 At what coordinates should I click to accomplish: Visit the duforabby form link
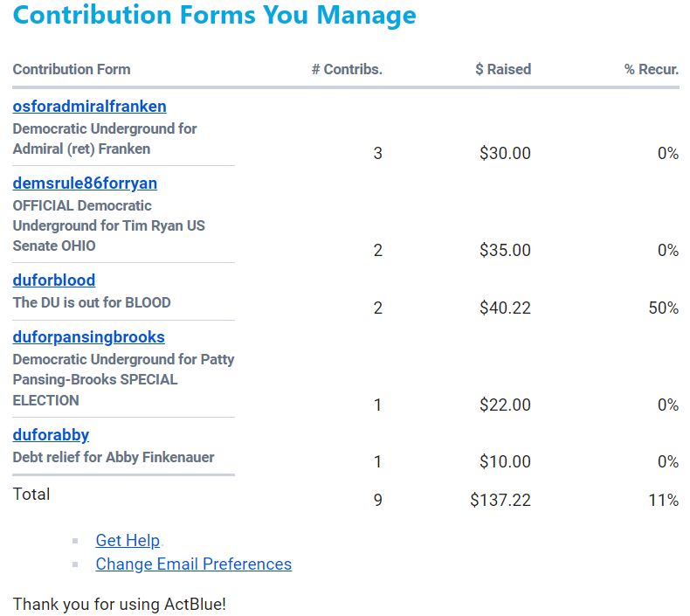coord(51,435)
